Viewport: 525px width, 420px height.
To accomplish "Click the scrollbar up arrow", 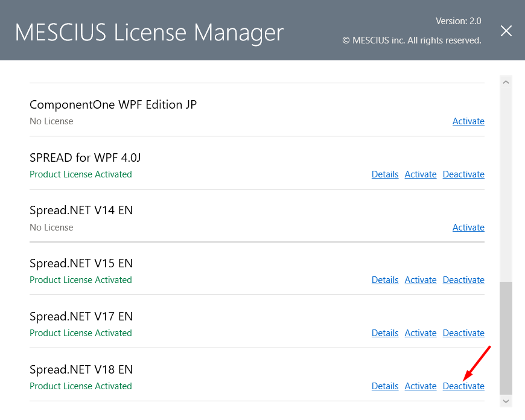I will click(x=506, y=82).
